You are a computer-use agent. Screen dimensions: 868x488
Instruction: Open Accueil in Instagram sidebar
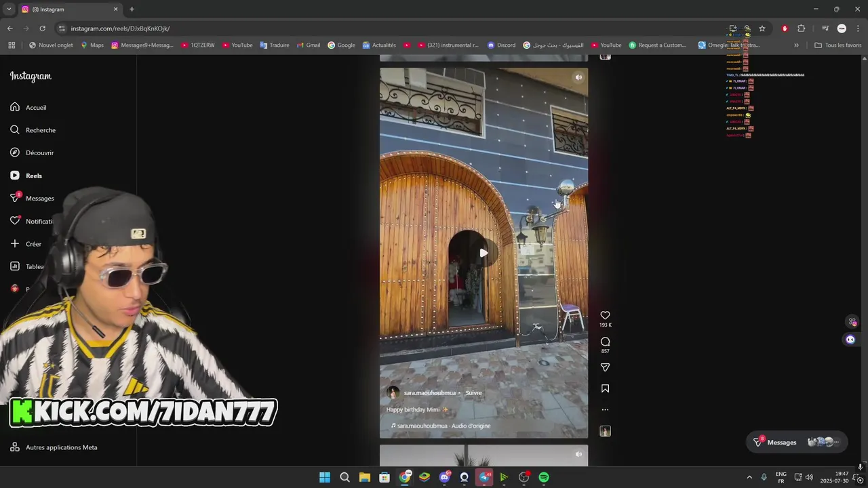pos(28,107)
